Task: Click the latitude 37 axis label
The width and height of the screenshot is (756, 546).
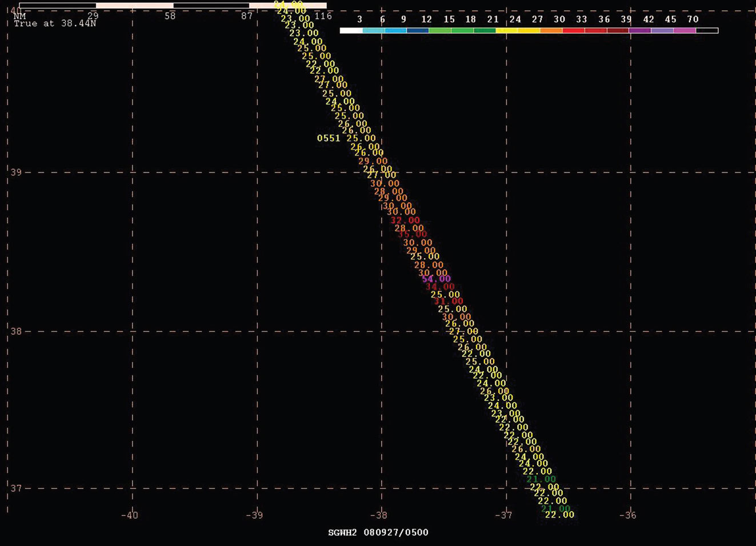Action: (16, 488)
